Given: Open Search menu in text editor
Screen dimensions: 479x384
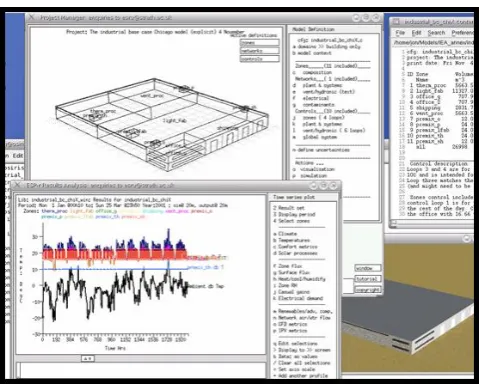Looking at the screenshot, I should pos(436,33).
